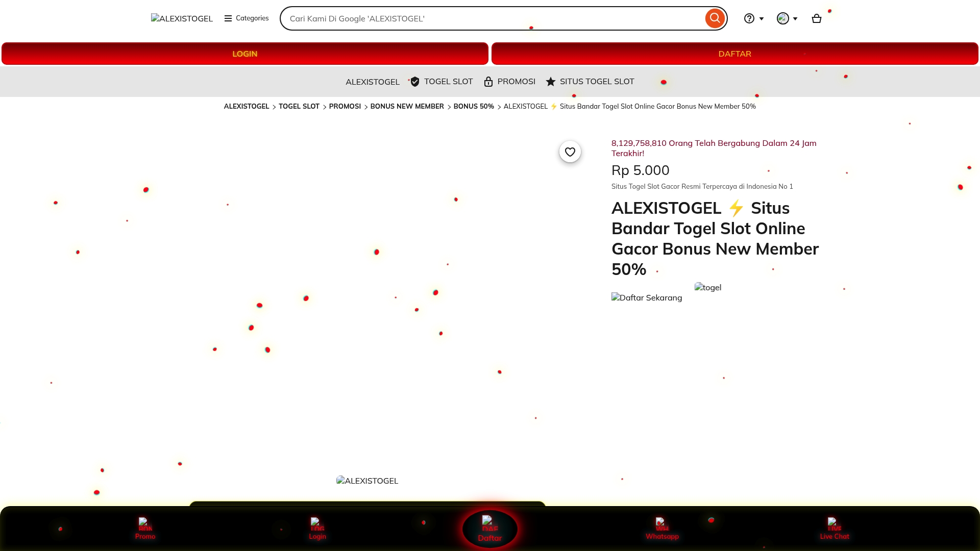Click the red LOGIN button

(244, 54)
